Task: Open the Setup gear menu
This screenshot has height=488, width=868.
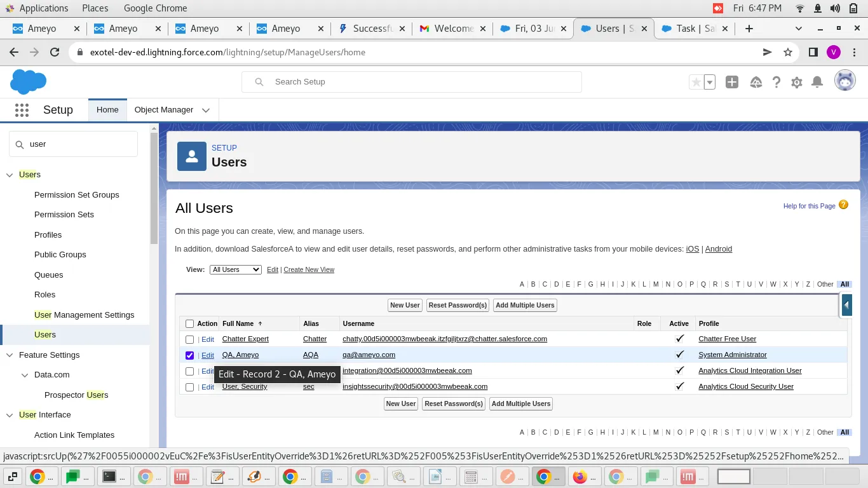Action: tap(797, 82)
